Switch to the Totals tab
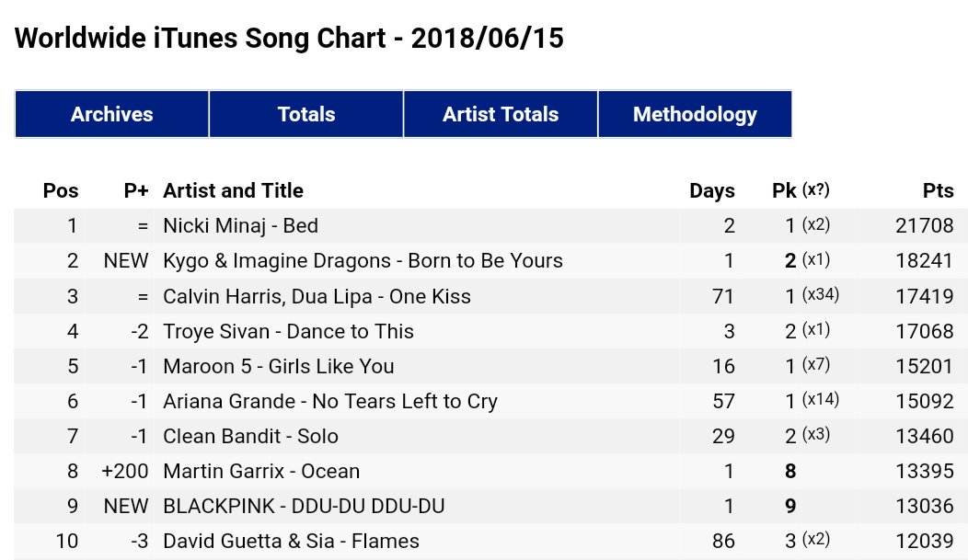The height and width of the screenshot is (560, 968). click(x=306, y=114)
